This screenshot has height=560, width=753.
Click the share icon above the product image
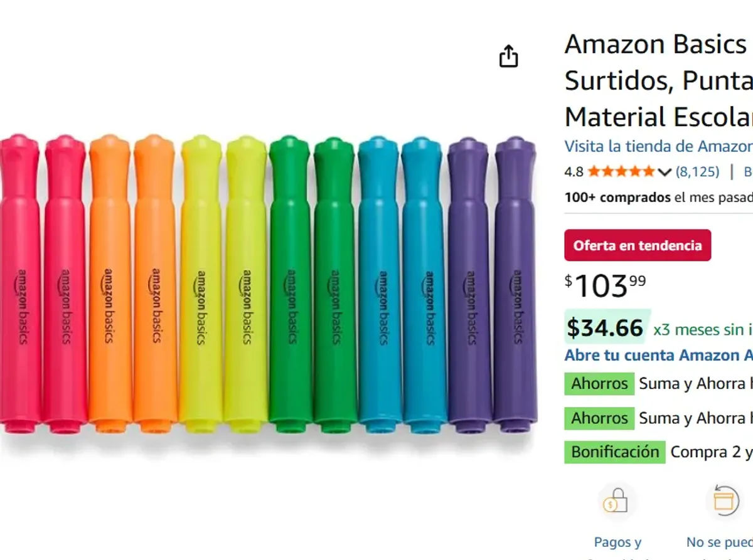coord(508,56)
